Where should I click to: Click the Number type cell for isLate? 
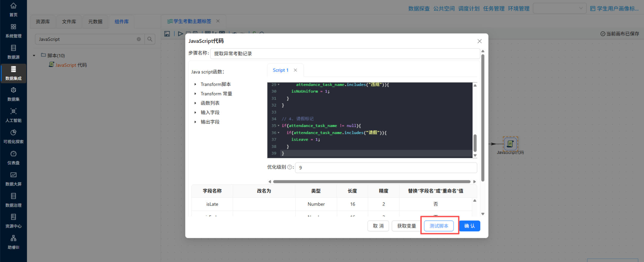click(x=316, y=204)
